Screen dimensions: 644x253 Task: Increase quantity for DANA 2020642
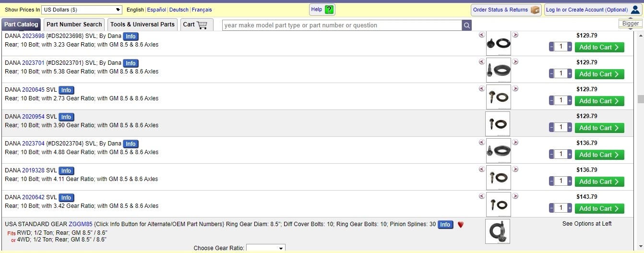(570, 208)
